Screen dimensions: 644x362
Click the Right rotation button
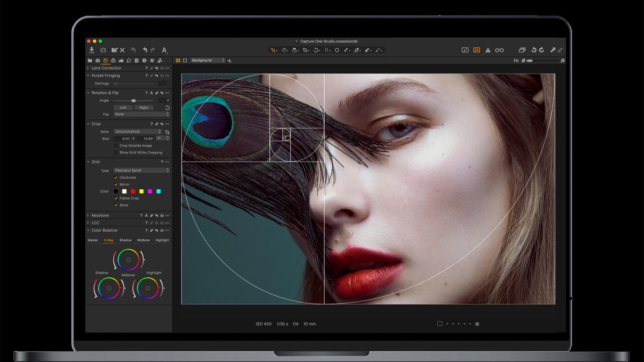click(x=145, y=107)
